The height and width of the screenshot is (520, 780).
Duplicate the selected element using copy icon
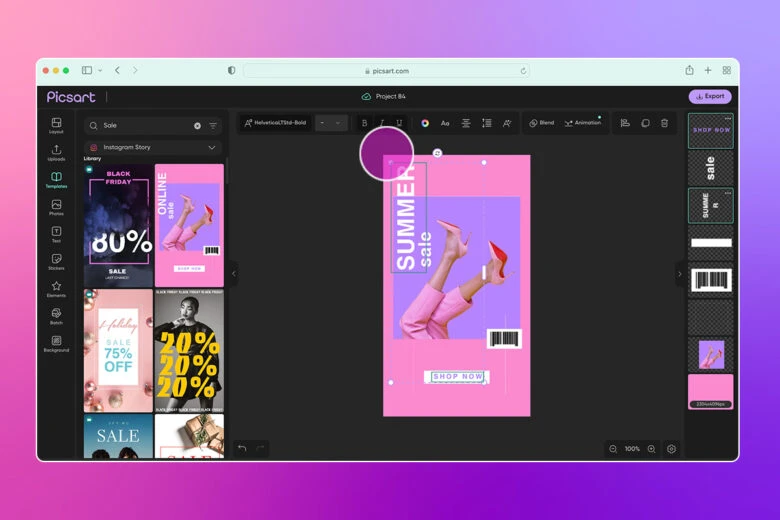[645, 123]
